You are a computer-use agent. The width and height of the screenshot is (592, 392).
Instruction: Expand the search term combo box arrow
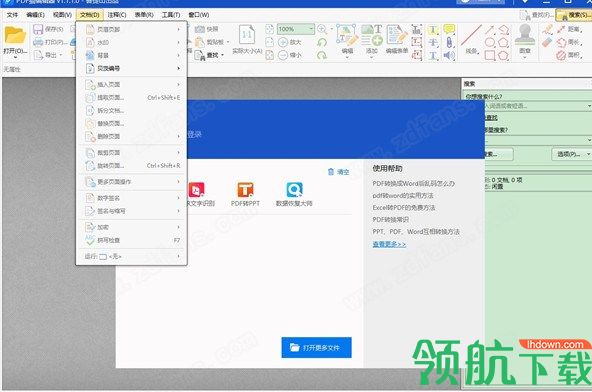tap(589, 106)
